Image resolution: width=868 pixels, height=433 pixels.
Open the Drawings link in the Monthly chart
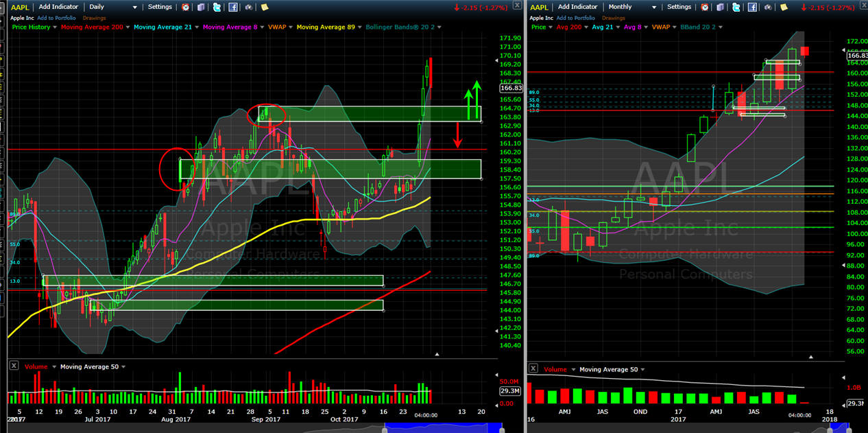click(x=613, y=18)
